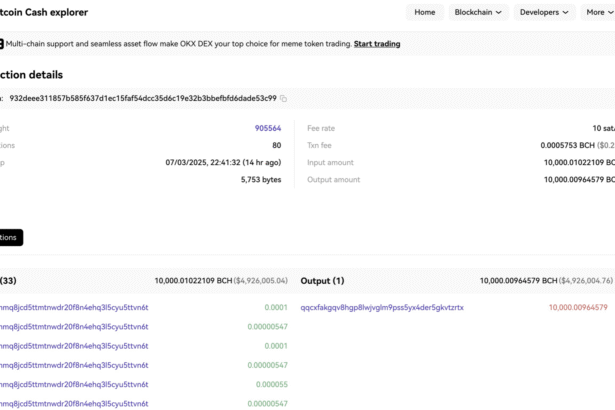
Task: Expand the Developers dropdown menu
Action: 545,12
